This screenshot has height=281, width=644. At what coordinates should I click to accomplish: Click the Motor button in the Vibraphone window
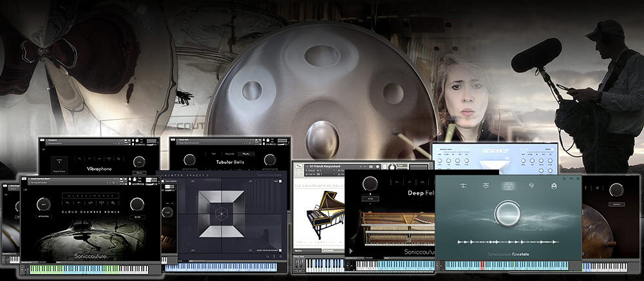pyautogui.click(x=139, y=173)
